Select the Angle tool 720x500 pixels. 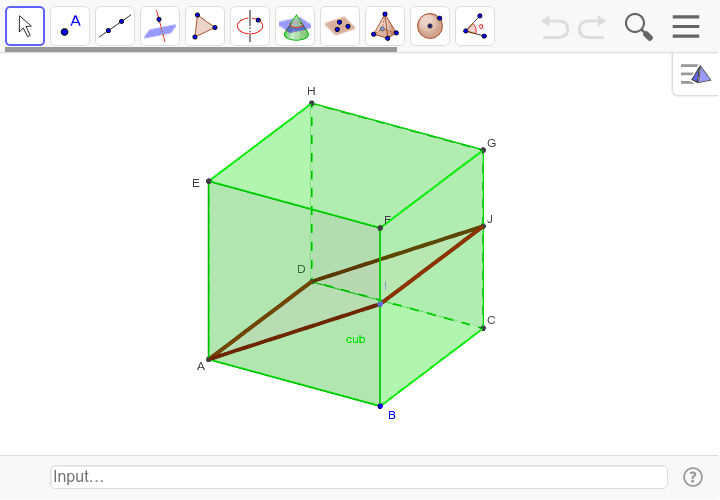475,26
